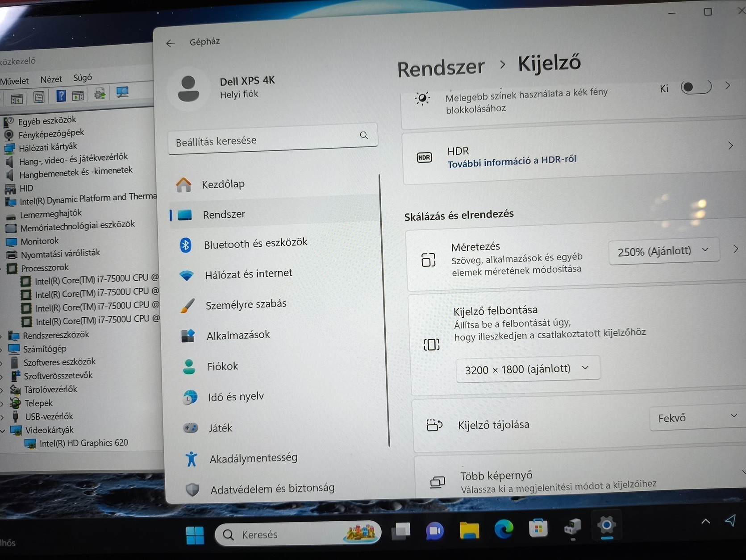This screenshot has width=746, height=560.
Task: Open the HDR settings chevron
Action: pyautogui.click(x=730, y=145)
